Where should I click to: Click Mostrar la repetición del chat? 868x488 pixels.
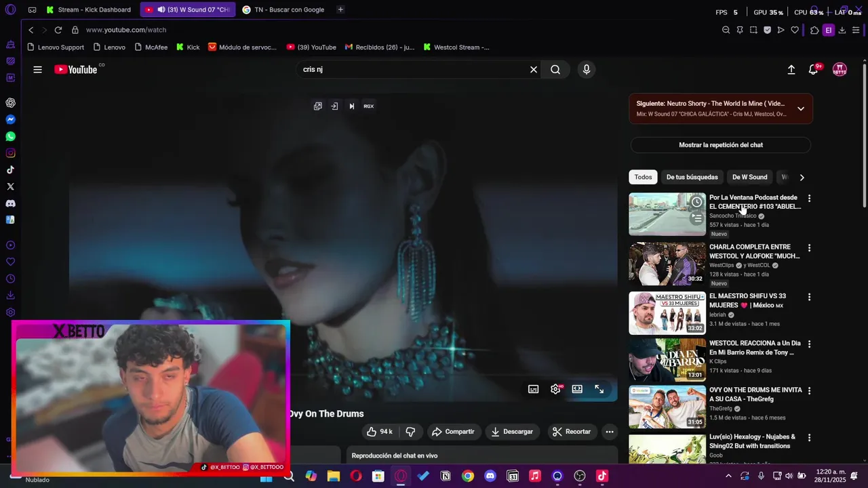(721, 145)
